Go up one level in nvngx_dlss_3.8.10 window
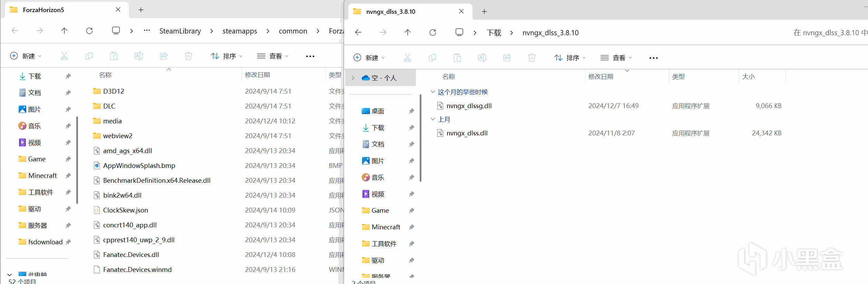Viewport: 868px width, 284px height. [x=408, y=32]
